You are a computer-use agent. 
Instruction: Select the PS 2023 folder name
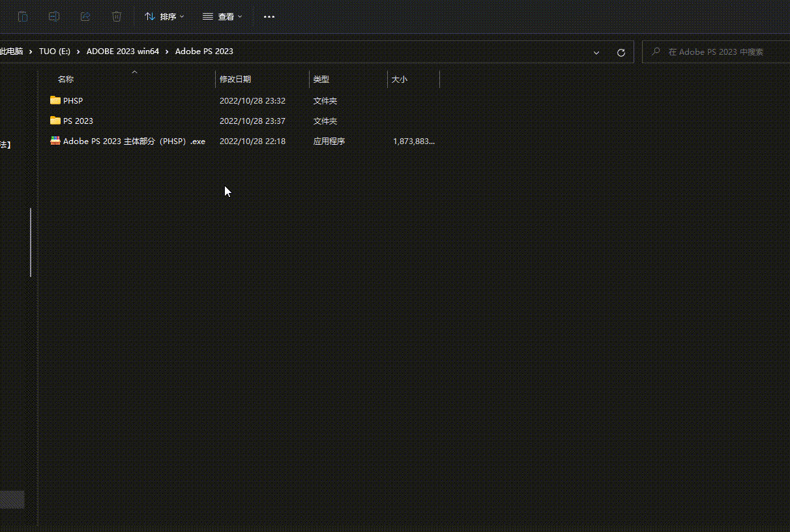78,121
